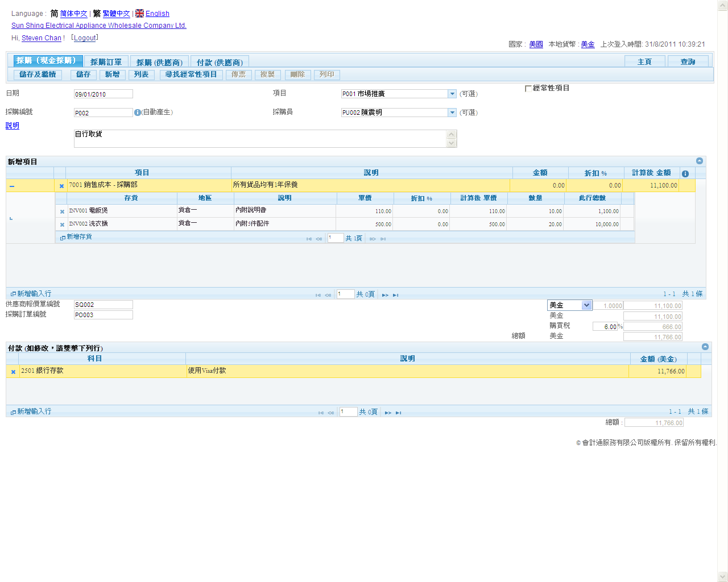
Task: Open the 採購員 PU002 dropdown
Action: 452,113
